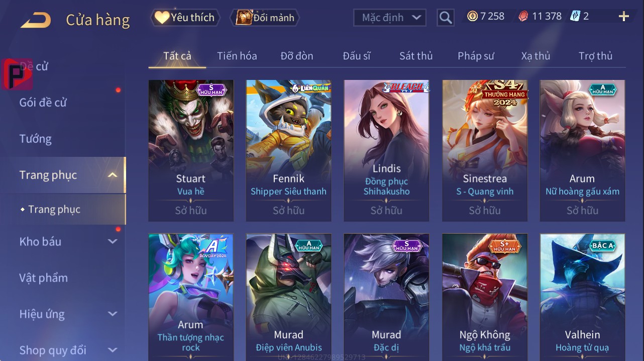The image size is (644, 361).
Task: Collapse the Trang phục sidebar section
Action: coord(113,175)
